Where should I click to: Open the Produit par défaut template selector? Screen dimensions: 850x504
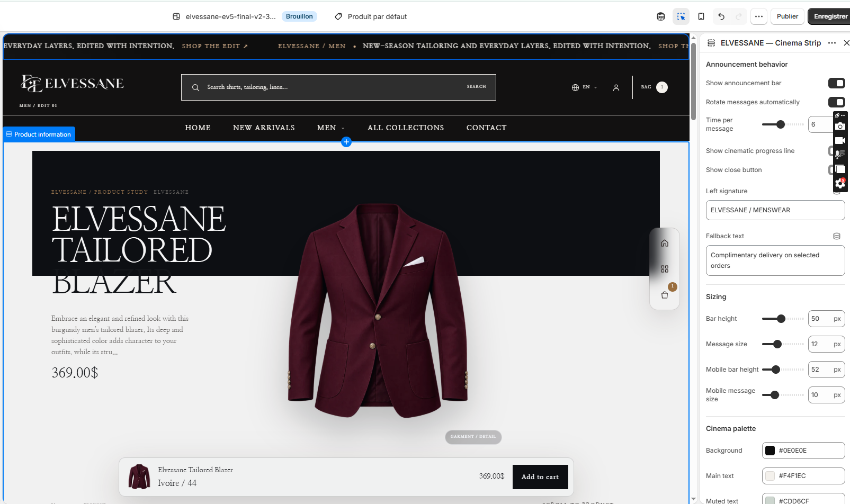tap(371, 16)
